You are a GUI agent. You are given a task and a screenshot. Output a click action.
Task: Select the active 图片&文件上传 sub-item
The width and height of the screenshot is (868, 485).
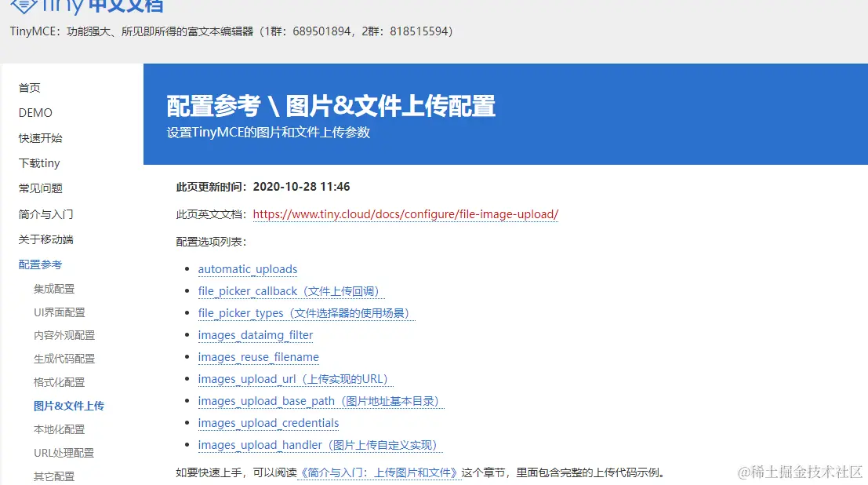pos(69,406)
